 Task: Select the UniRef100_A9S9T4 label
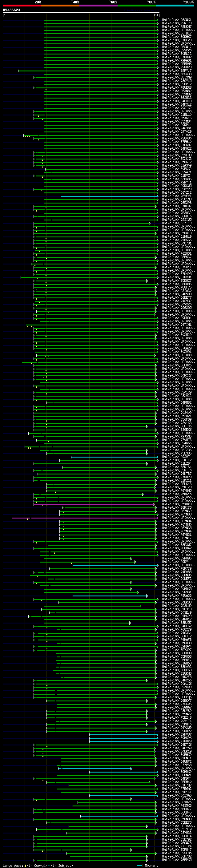pyautogui.click(x=177, y=457)
